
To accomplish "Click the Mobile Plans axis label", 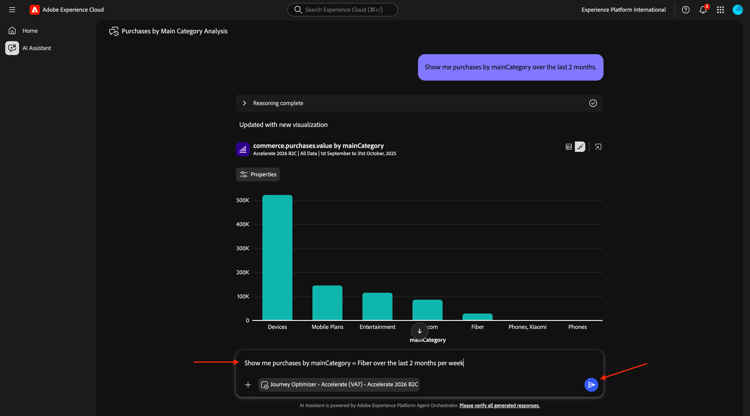I will pos(327,327).
